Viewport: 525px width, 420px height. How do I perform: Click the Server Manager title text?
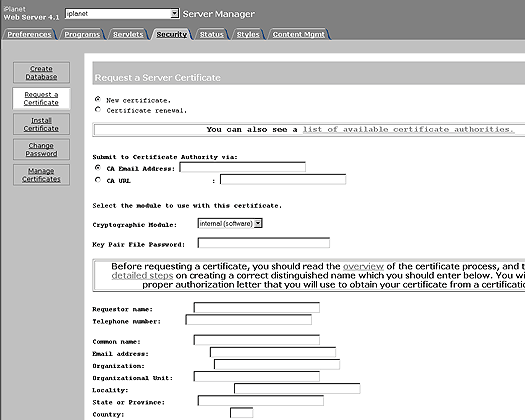218,14
